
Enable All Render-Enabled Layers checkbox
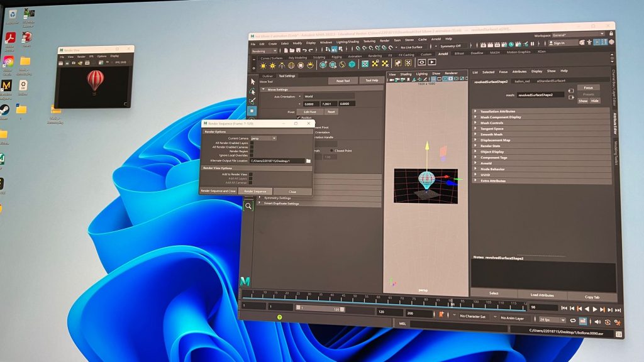[252, 143]
